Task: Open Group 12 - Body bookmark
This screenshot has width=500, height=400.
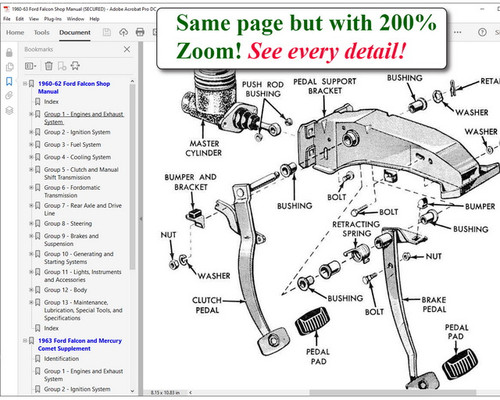Action: point(65,290)
